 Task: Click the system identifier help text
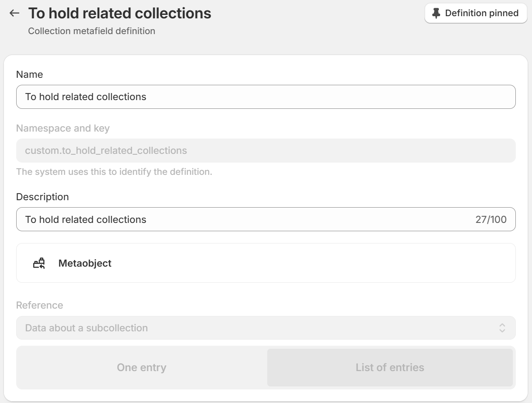pyautogui.click(x=114, y=172)
